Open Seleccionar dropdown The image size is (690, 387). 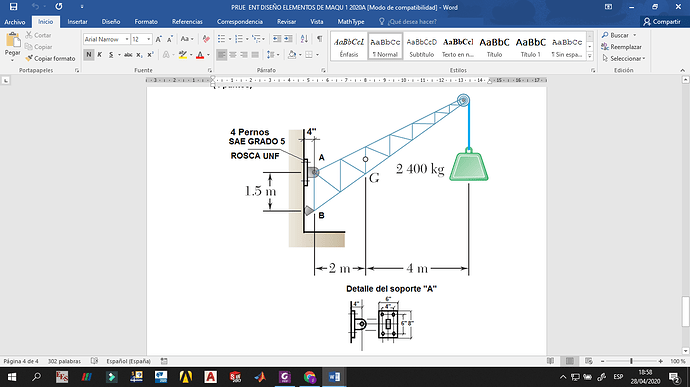(624, 58)
